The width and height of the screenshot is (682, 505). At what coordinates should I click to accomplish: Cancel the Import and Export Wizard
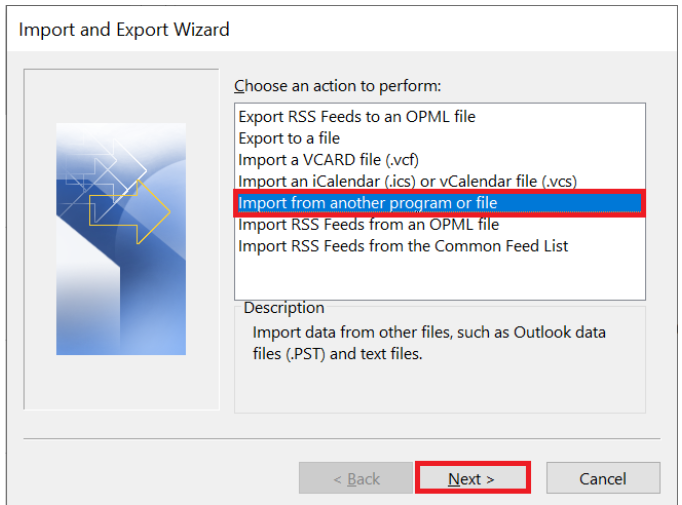click(x=603, y=479)
